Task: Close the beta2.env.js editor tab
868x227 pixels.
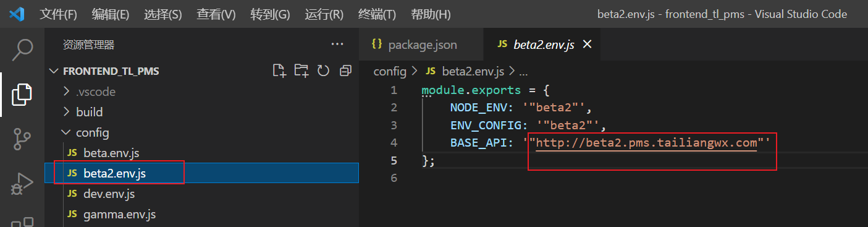Action: (588, 45)
